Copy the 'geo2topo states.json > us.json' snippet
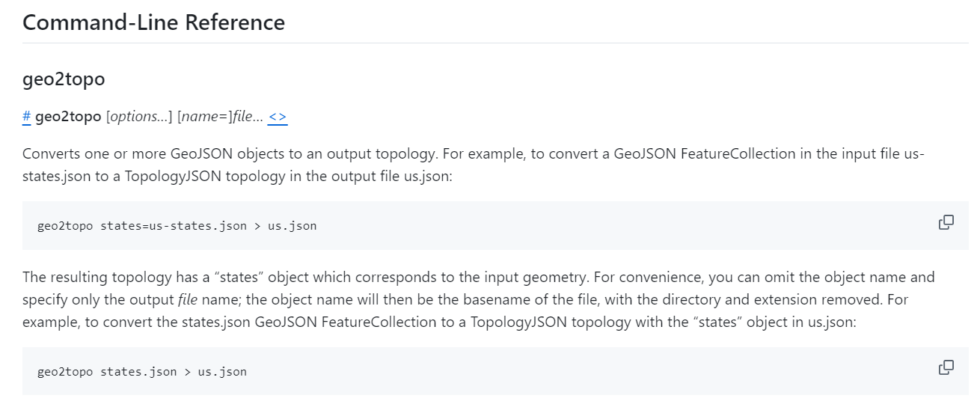 [946, 367]
